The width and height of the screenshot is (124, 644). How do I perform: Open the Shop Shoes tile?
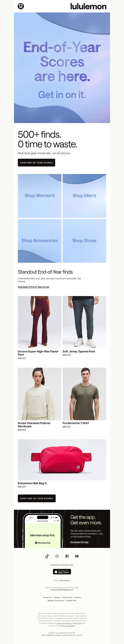84,241
